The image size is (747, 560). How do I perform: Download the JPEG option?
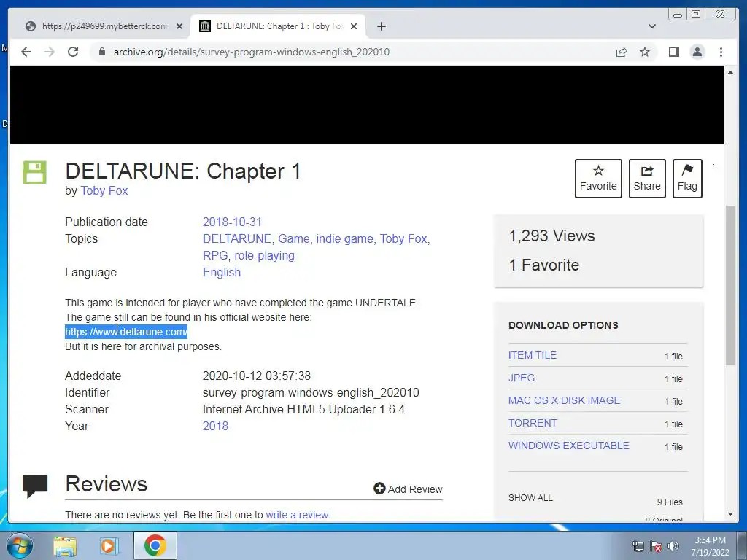tap(521, 378)
